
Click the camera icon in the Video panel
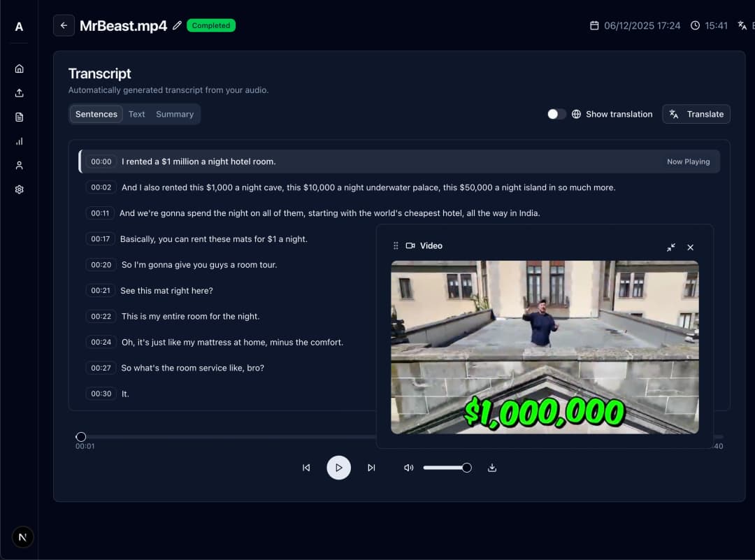pyautogui.click(x=410, y=245)
